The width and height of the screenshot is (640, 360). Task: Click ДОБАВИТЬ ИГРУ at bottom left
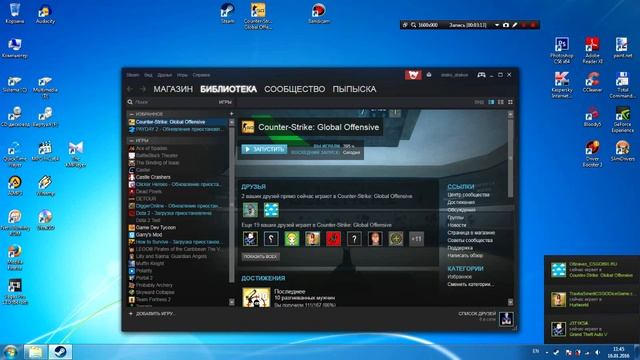click(152, 313)
